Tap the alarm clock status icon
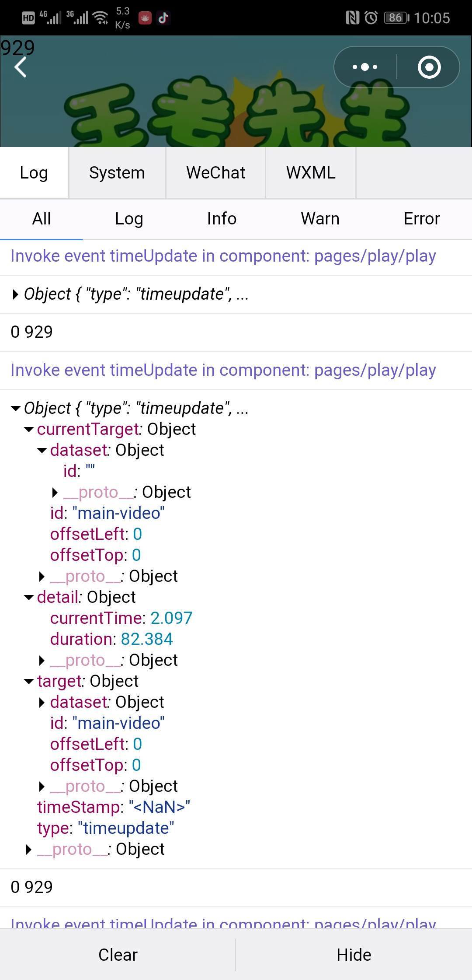Image resolution: width=472 pixels, height=980 pixels. point(371,18)
